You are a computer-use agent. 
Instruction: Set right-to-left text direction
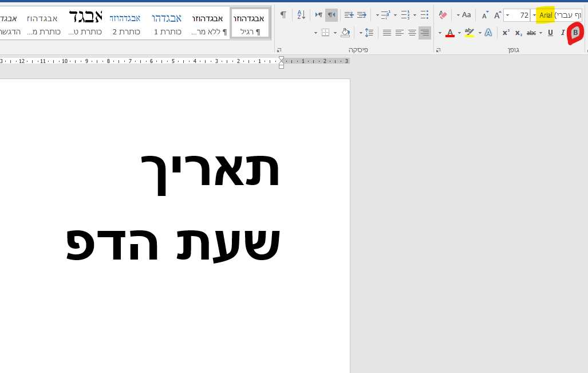[x=332, y=15]
